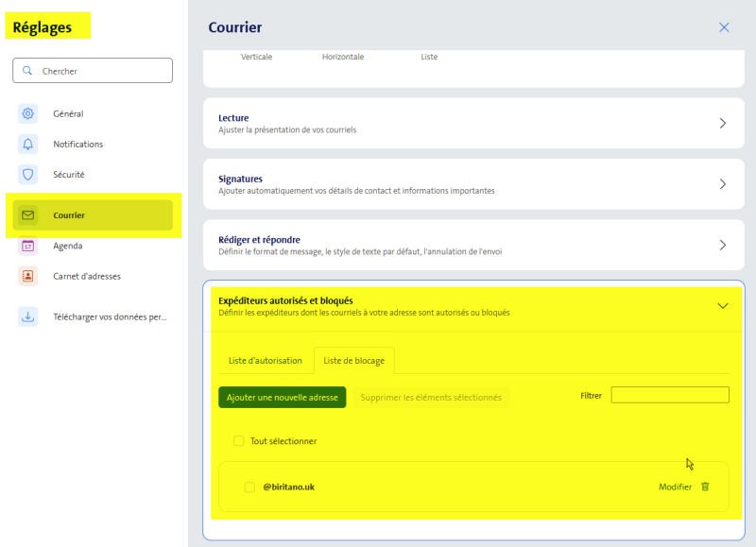Delete @biritano.uk using trash icon
The width and height of the screenshot is (756, 547).
coord(705,487)
